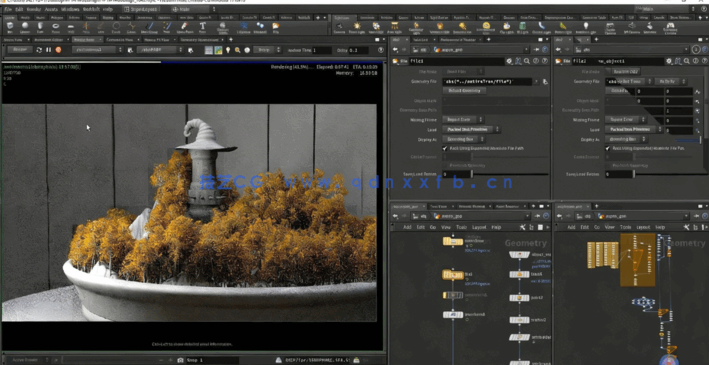Open the File menu
This screenshot has width=709, height=365.
click(x=8, y=9)
